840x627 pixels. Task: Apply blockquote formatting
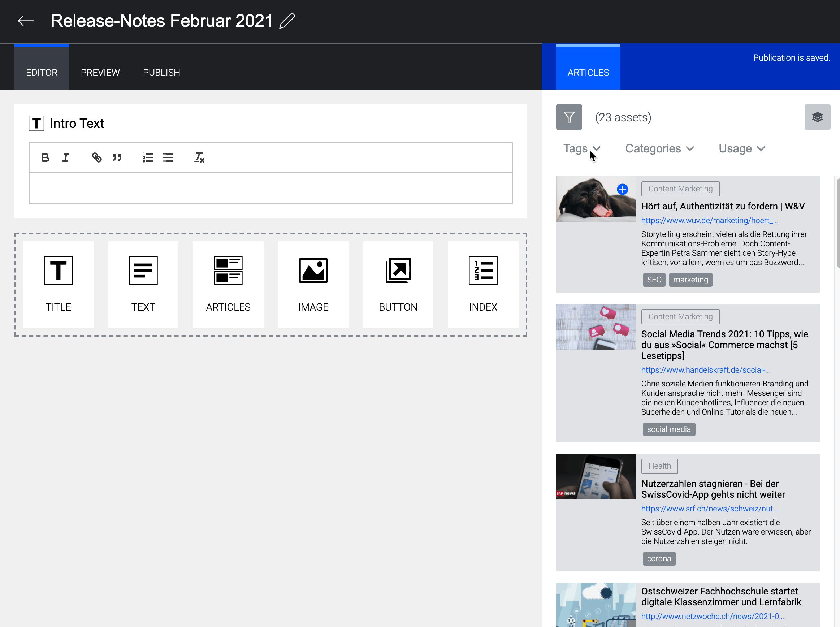pos(117,157)
